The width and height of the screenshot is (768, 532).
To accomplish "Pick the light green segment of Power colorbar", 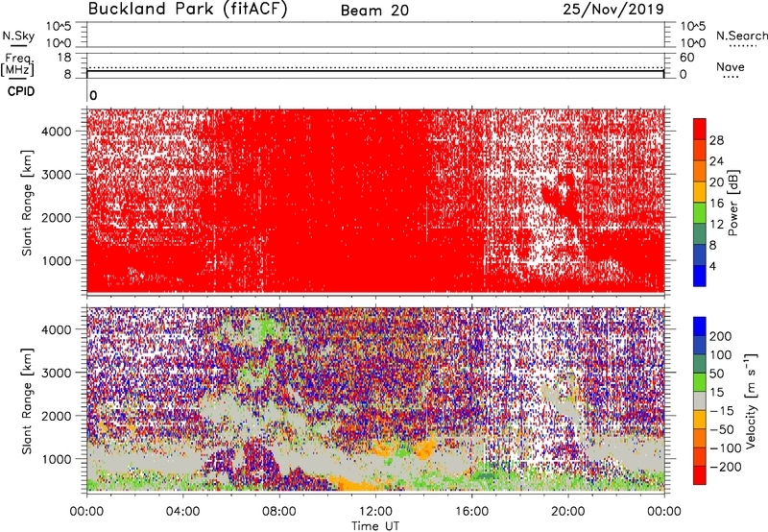I will point(700,213).
